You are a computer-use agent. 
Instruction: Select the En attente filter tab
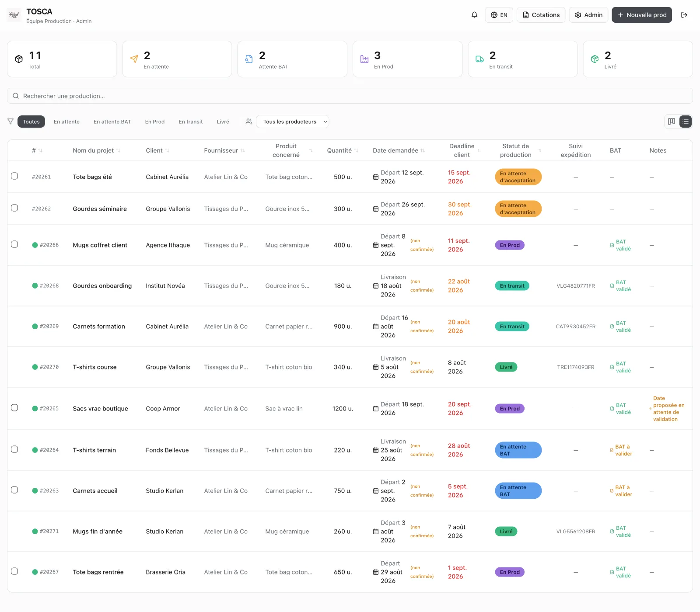pyautogui.click(x=66, y=122)
